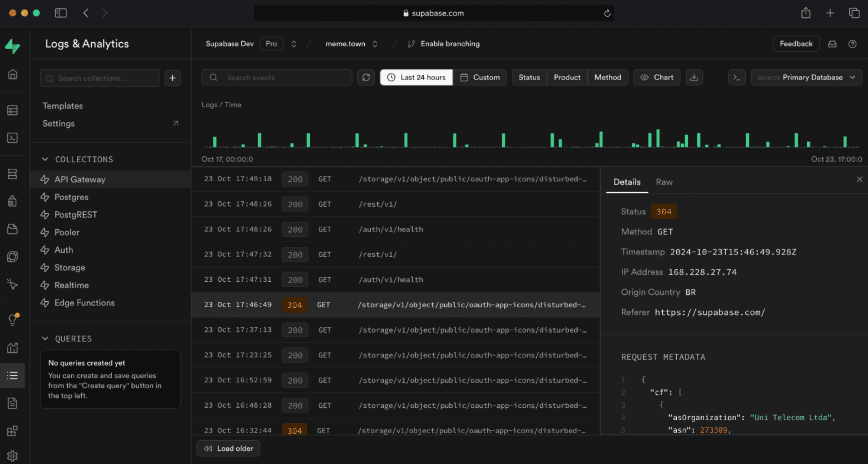This screenshot has height=464, width=868.
Task: Select the Storage collection
Action: (110, 268)
